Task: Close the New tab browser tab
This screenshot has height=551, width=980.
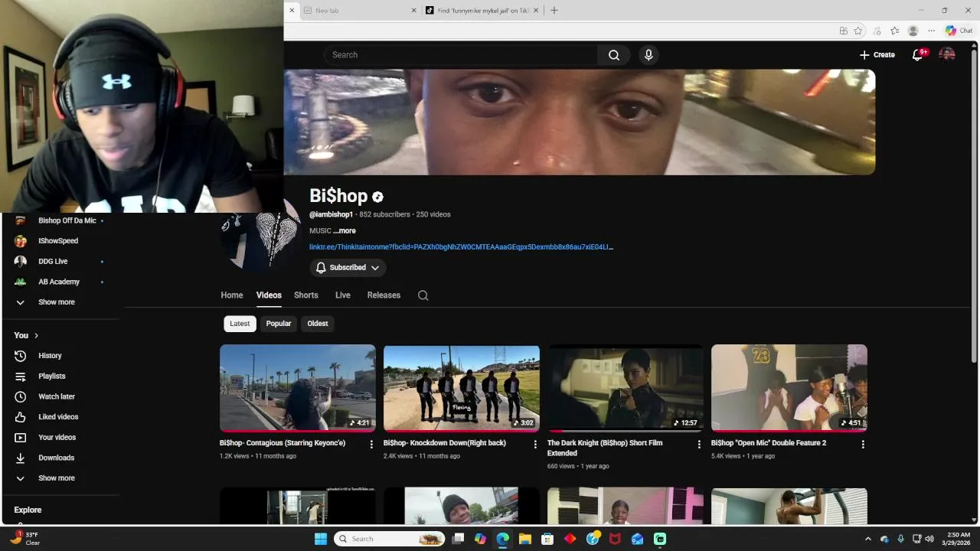Action: point(414,11)
